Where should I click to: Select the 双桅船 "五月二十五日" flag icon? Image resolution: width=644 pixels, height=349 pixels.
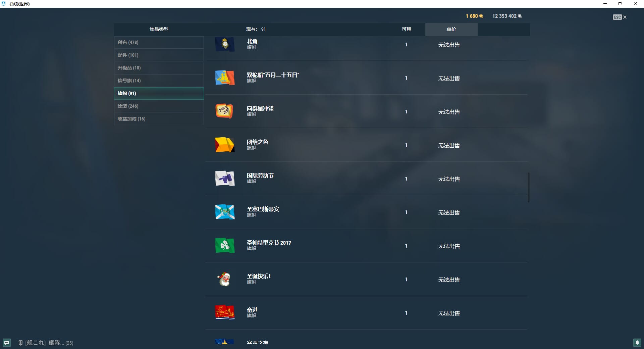coord(225,78)
